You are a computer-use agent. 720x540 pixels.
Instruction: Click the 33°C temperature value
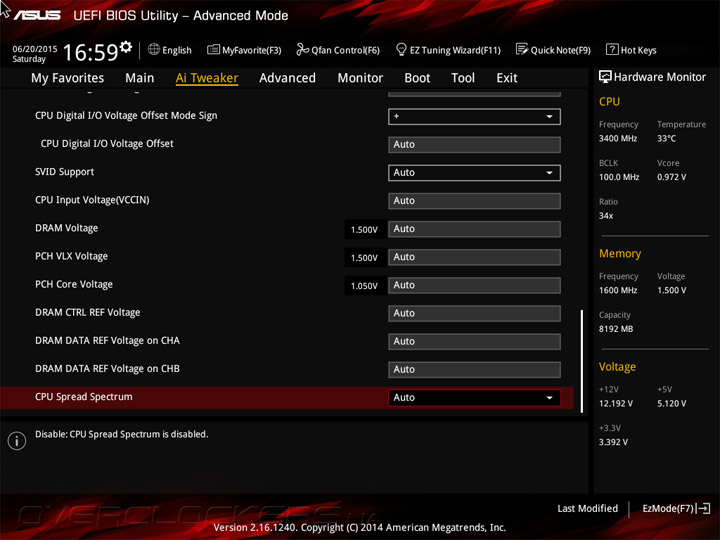[x=666, y=138]
